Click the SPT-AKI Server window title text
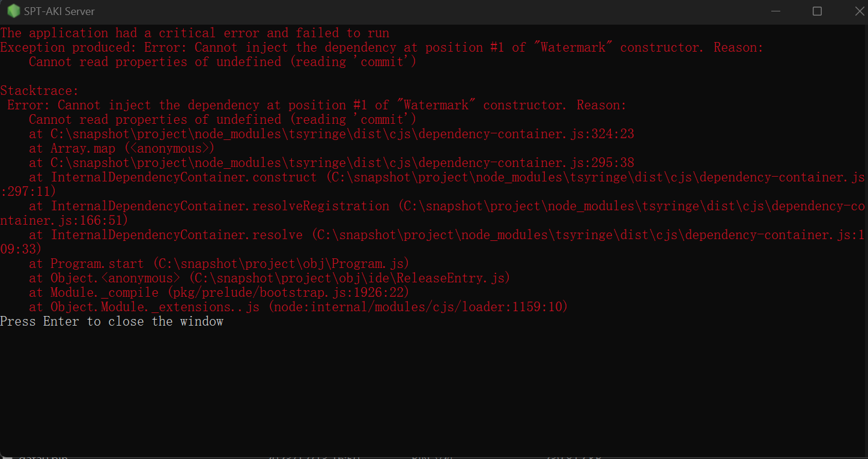Screen dimensions: 868x459 (x=59, y=11)
